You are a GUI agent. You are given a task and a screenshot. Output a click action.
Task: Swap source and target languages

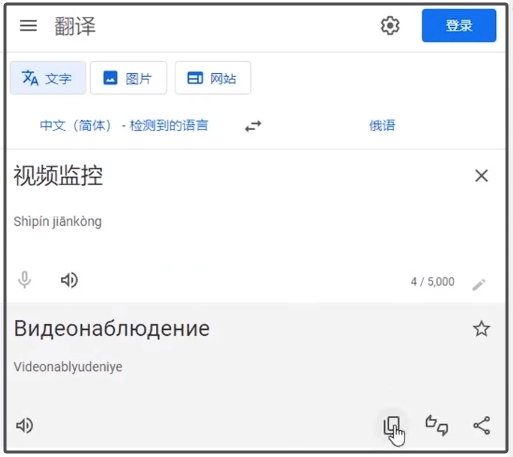(253, 126)
